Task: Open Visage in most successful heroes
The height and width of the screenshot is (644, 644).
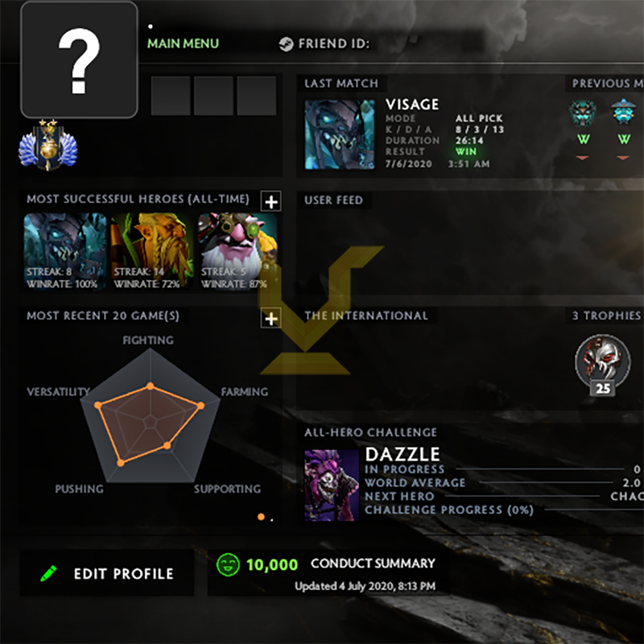Action: tap(65, 251)
